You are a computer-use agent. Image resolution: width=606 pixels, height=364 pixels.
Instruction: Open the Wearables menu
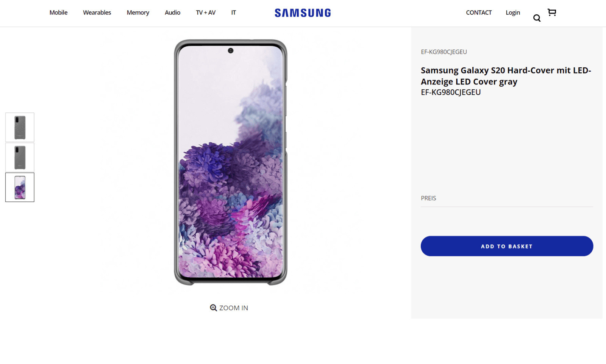point(97,12)
